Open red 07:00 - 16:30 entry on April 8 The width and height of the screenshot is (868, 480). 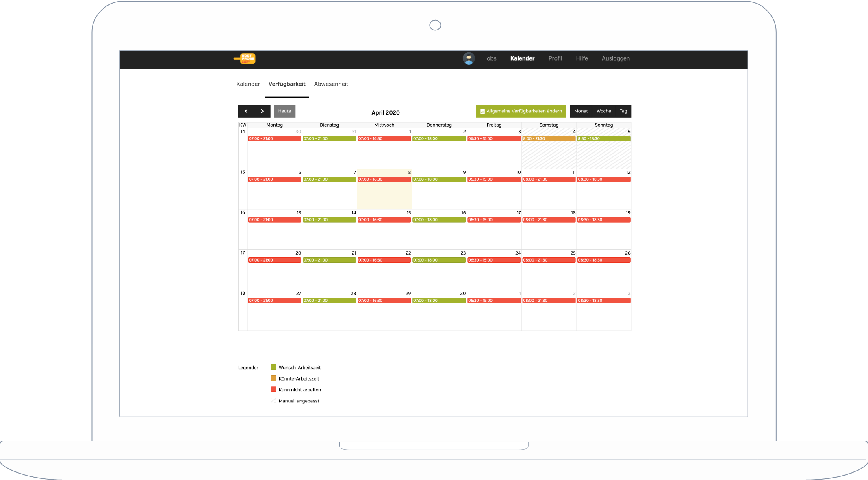384,179
